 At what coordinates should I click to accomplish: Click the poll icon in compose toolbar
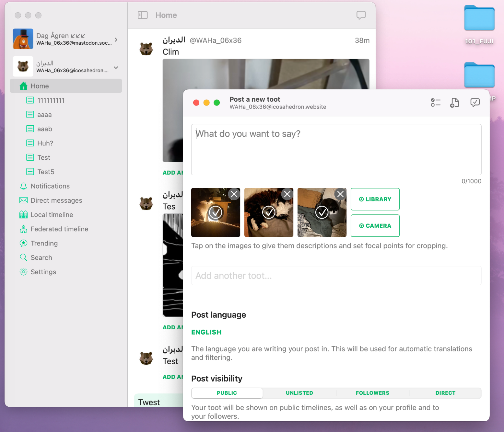click(435, 103)
